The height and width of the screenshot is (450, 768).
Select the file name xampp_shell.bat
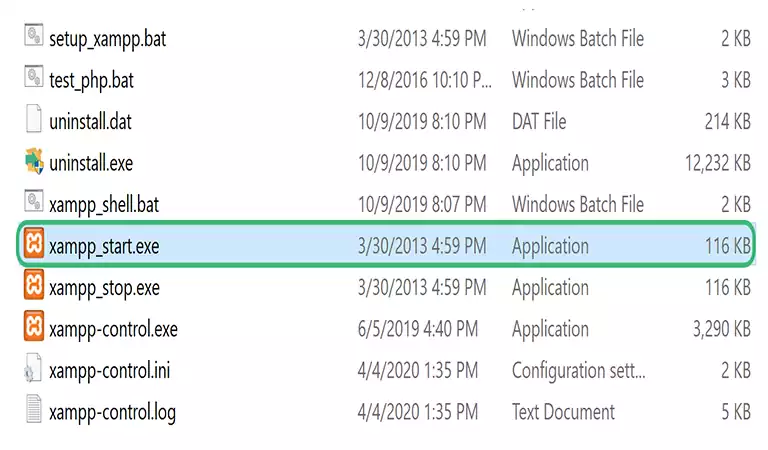pyautogui.click(x=104, y=205)
